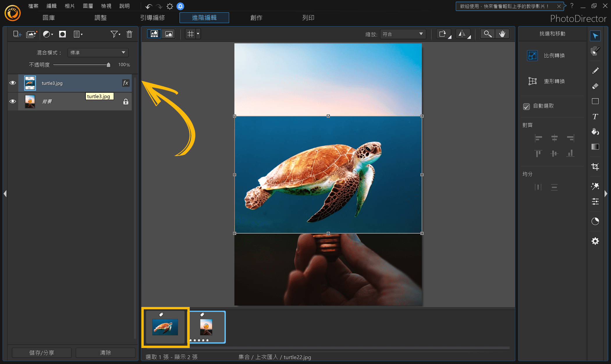
Task: Click the light bulb thumbnail in filmstrip
Action: (x=206, y=327)
